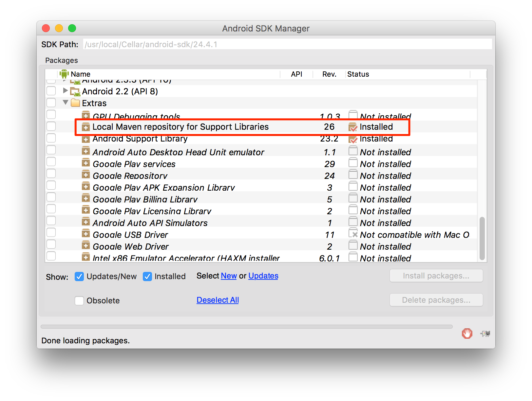
Task: Click package icon beside Google Play Licensing Library
Action: [x=86, y=210]
